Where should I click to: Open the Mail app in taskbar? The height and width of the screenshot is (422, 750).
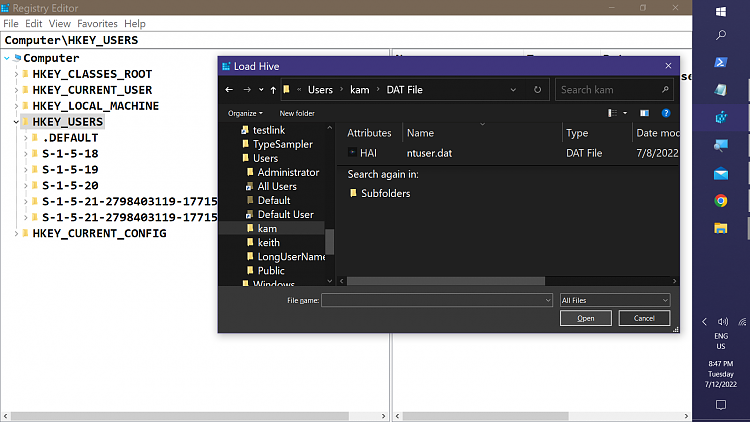pos(721,173)
